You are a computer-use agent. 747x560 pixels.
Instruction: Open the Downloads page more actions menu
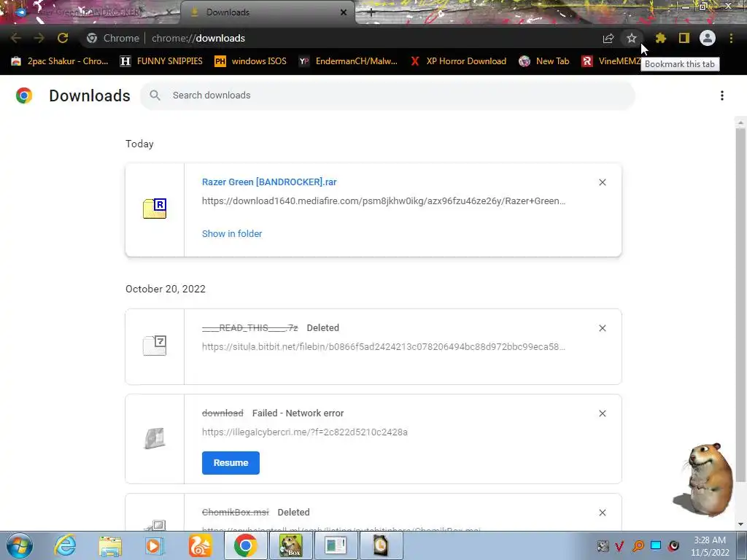click(x=722, y=96)
